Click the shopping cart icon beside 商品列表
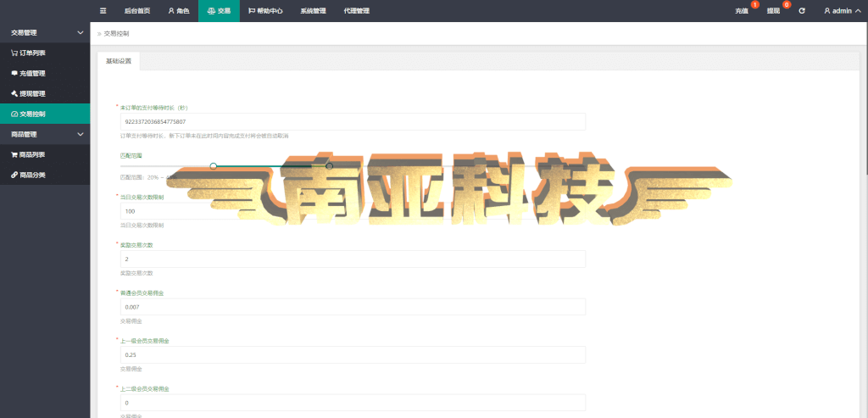The height and width of the screenshot is (418, 868). click(14, 155)
